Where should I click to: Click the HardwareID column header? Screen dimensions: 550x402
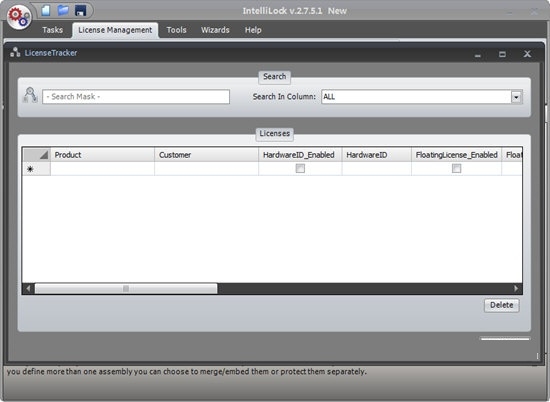coord(377,155)
